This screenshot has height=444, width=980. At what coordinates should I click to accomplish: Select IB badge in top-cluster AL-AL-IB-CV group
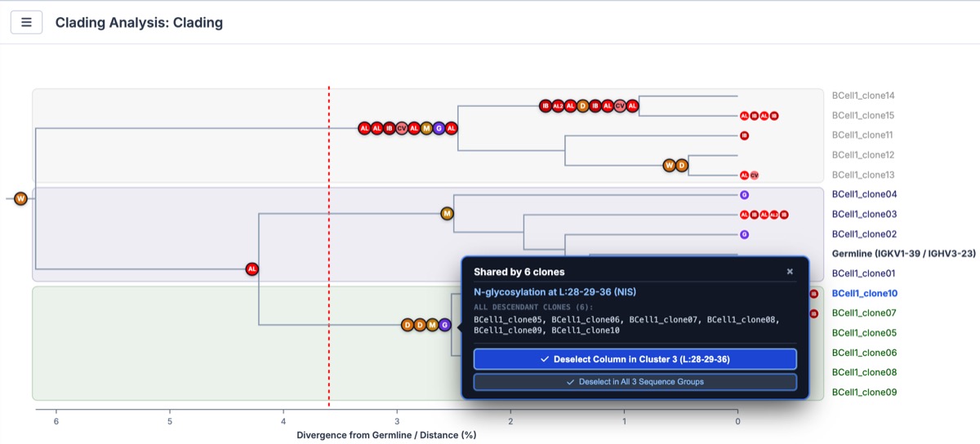(390, 128)
